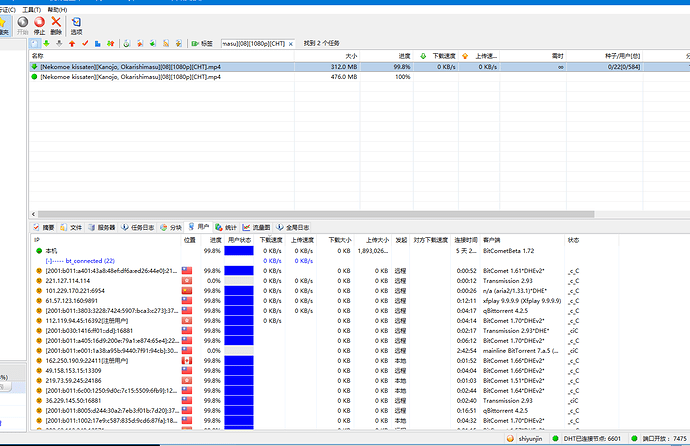Click the clock filter icon in filter bar

(x=127, y=43)
